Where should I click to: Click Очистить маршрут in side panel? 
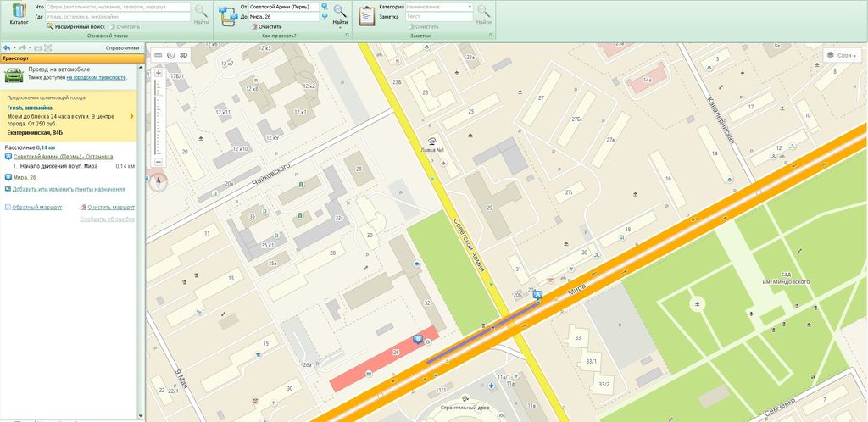pos(111,207)
